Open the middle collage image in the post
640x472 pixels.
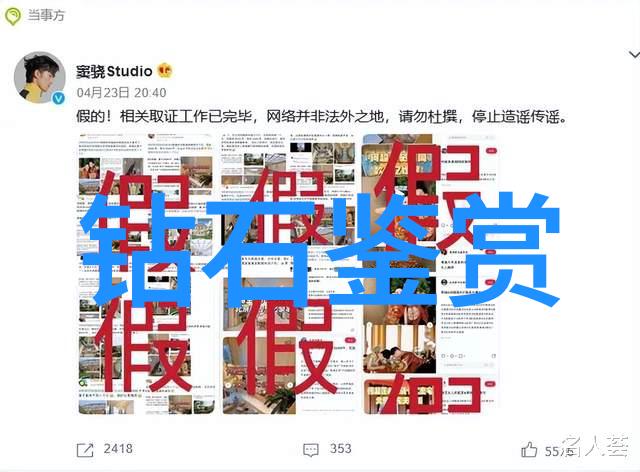(289, 274)
